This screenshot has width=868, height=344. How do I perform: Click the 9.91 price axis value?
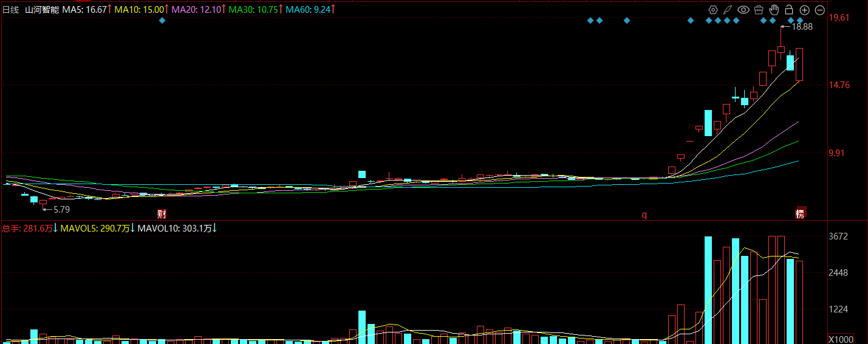[x=836, y=153]
